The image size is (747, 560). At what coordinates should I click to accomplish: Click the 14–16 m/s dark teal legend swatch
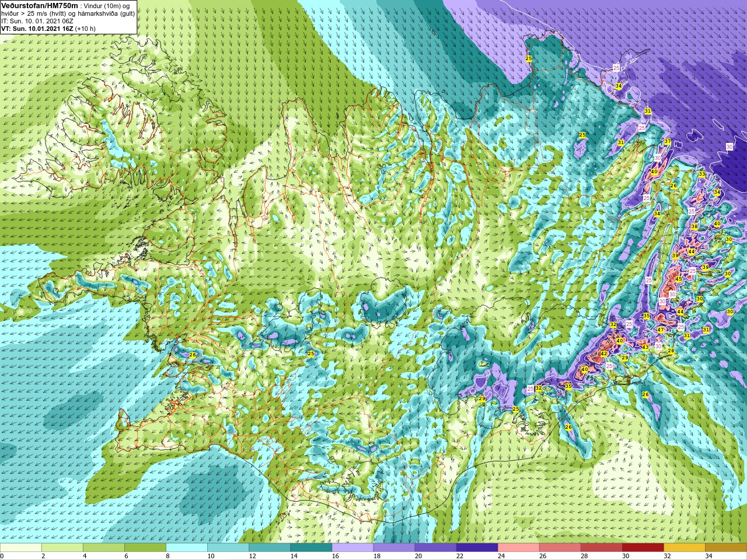click(311, 548)
